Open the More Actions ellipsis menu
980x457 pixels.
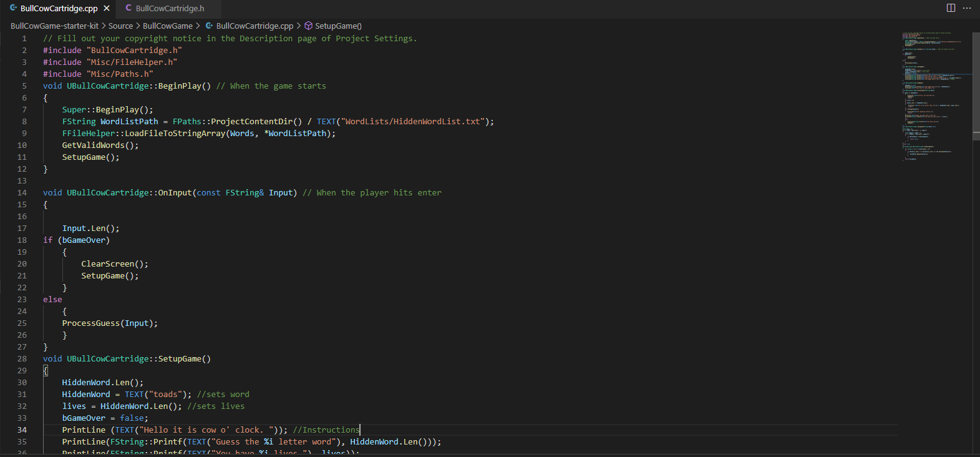coord(967,8)
